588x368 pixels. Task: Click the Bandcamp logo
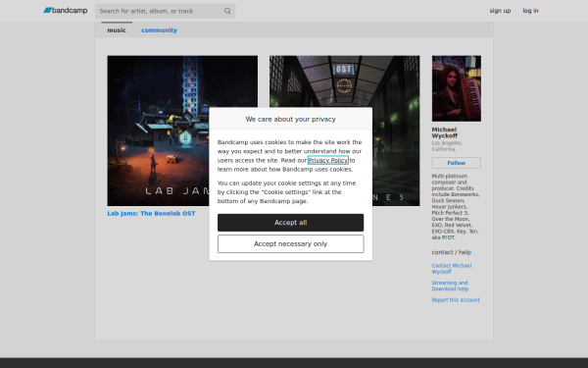[66, 11]
